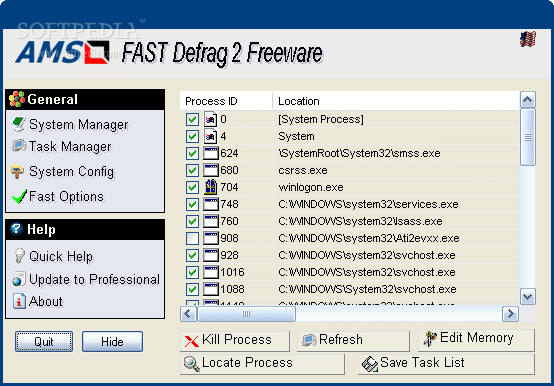Toggle the checkbox for process 1016
Viewport: 554px width, 386px height.
[192, 272]
